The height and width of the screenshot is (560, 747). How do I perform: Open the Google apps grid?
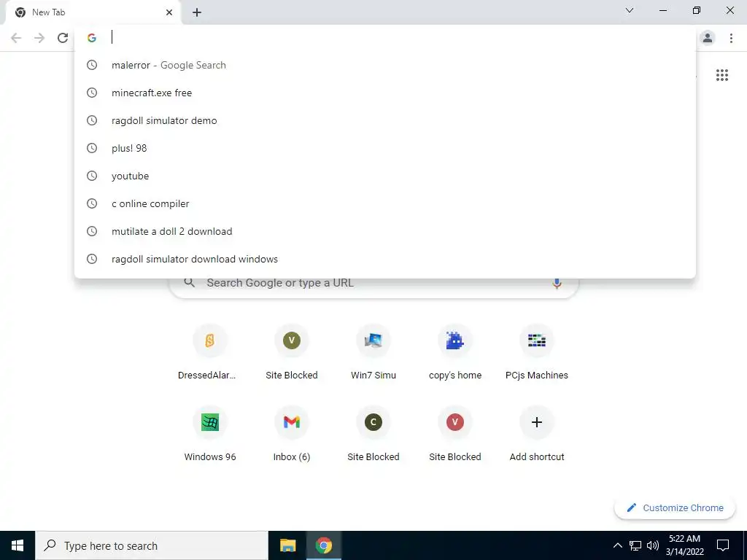point(721,75)
